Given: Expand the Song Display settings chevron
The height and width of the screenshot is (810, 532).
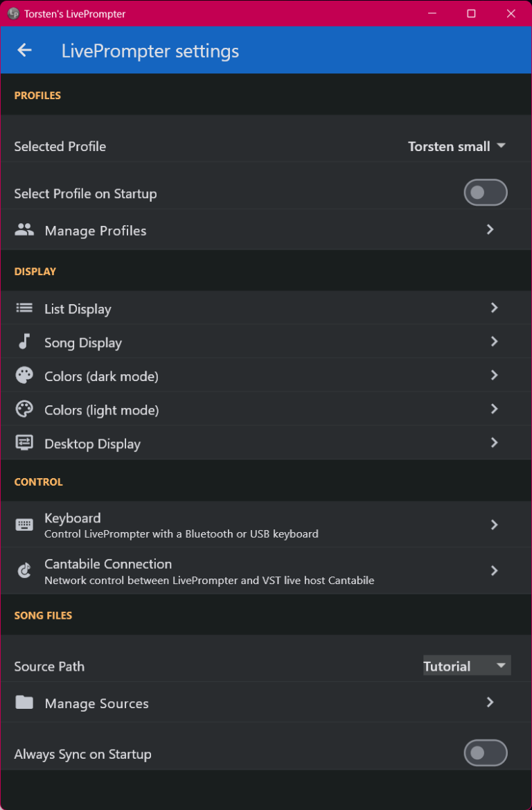Looking at the screenshot, I should click(495, 341).
